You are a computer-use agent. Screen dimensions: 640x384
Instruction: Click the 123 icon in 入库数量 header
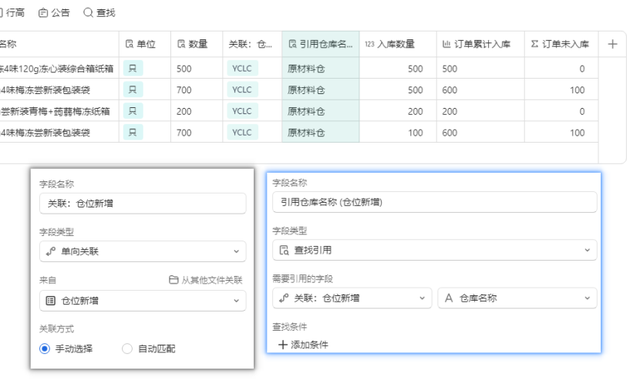[x=369, y=44]
